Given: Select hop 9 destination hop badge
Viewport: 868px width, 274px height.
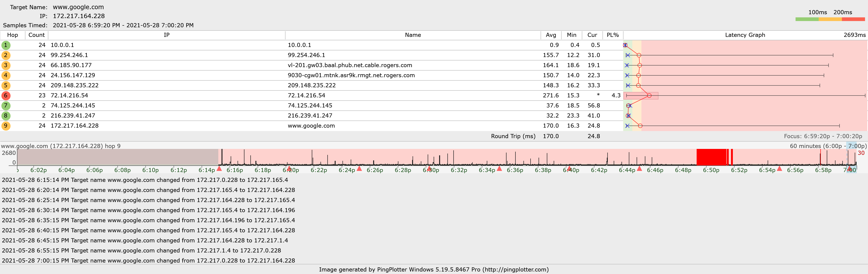Looking at the screenshot, I should 6,126.
